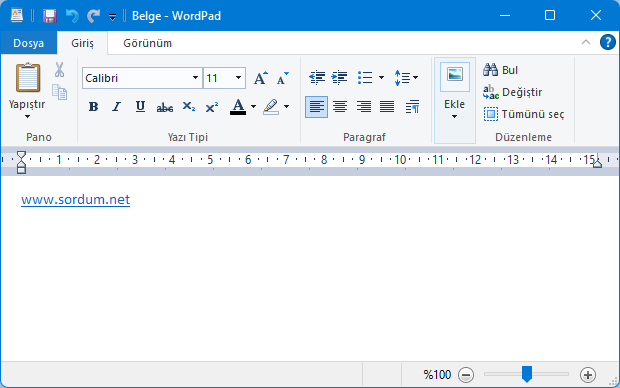The image size is (620, 388).
Task: Open the highlight color dropdown arrow
Action: coord(286,106)
